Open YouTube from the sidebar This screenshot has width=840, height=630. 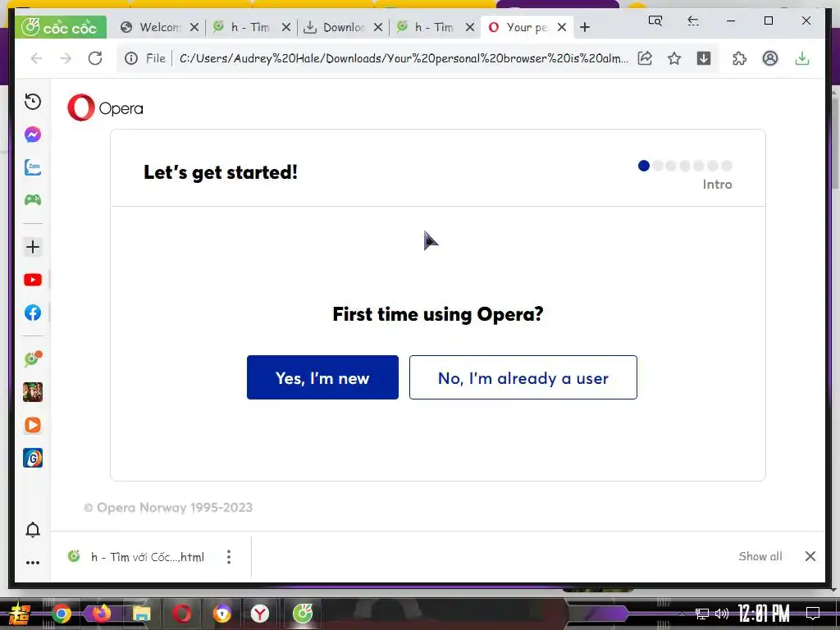pyautogui.click(x=33, y=280)
